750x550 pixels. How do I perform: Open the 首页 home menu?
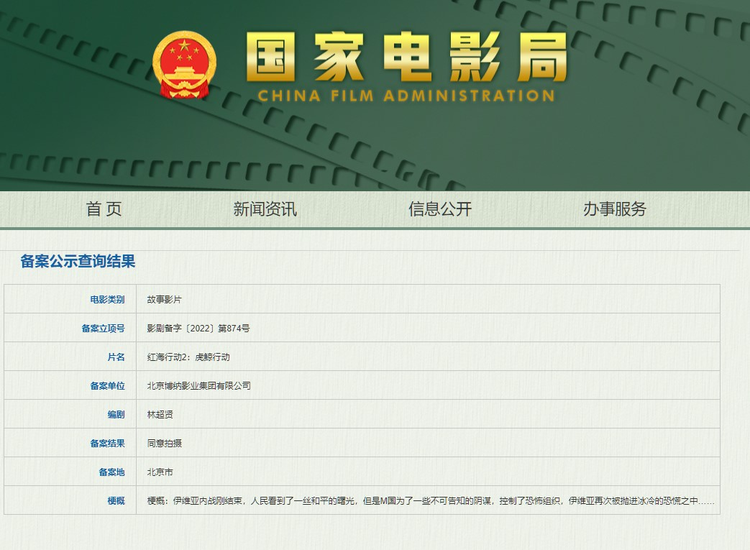click(104, 209)
